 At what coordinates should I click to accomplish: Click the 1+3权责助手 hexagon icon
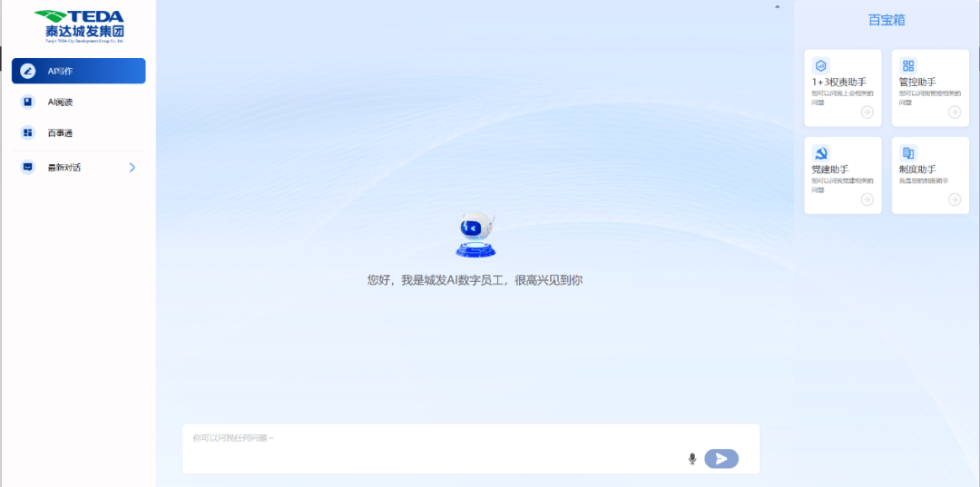(820, 65)
